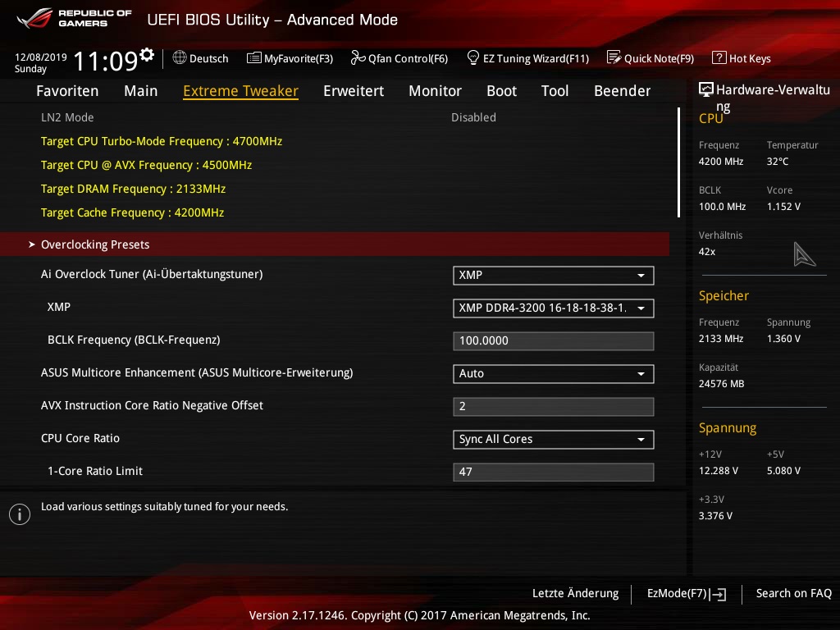840x630 pixels.
Task: Click the Hardware-Verwaltung monitor icon
Action: pos(706,89)
